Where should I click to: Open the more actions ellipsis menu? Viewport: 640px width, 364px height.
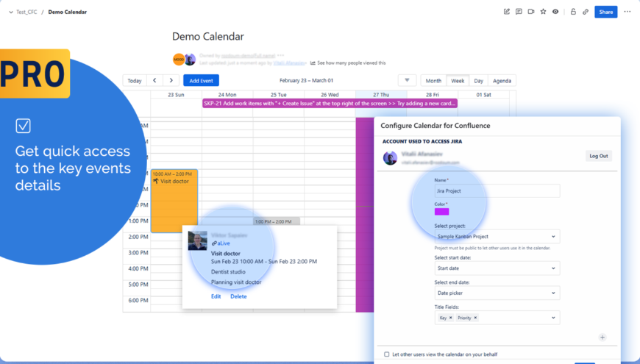[627, 12]
